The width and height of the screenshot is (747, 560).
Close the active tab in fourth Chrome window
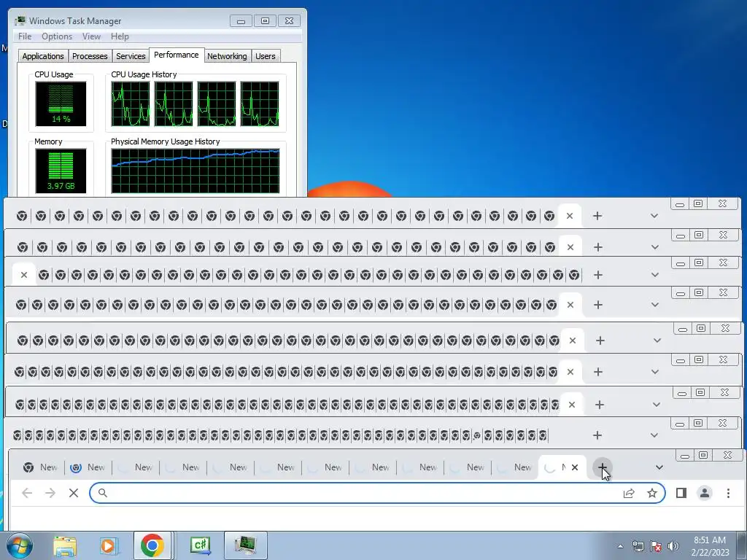[x=570, y=305]
